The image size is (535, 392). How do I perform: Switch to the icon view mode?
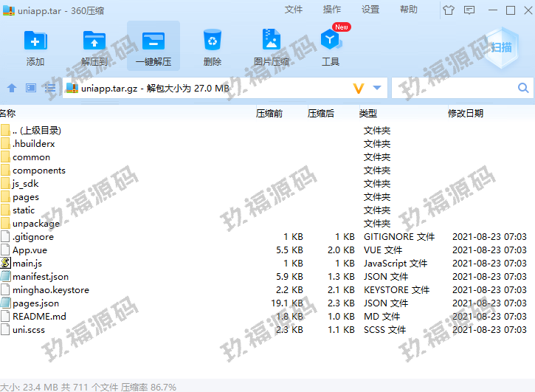tap(31, 88)
